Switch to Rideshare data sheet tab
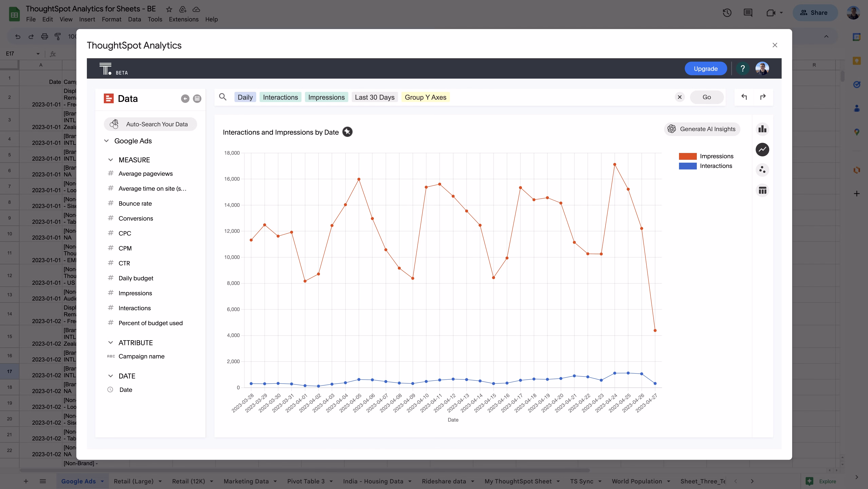868x489 pixels. pyautogui.click(x=444, y=481)
